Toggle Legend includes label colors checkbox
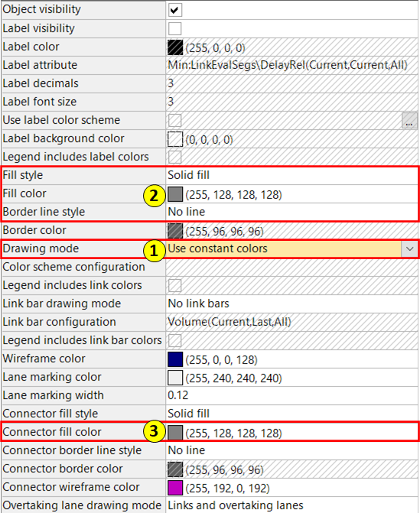This screenshot has height=513, width=420. tap(175, 157)
